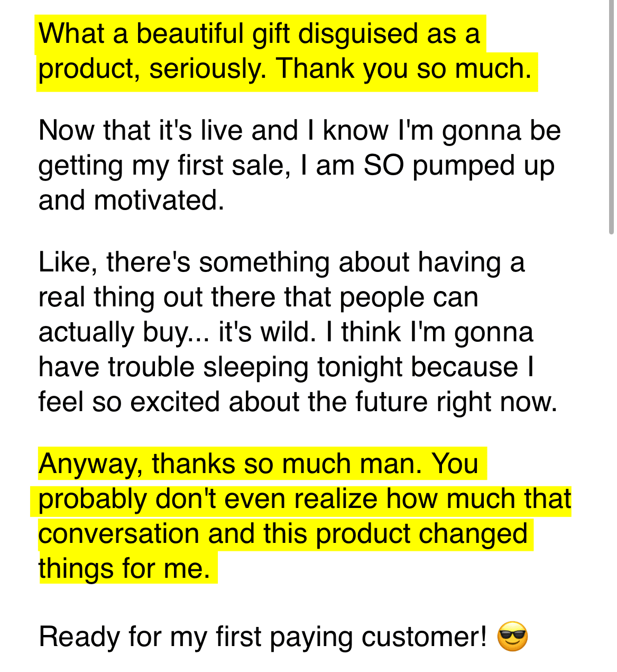Click the highlighted 'Anyway, thanks so much man'
Screen dimensions: 617x672
[230, 464]
